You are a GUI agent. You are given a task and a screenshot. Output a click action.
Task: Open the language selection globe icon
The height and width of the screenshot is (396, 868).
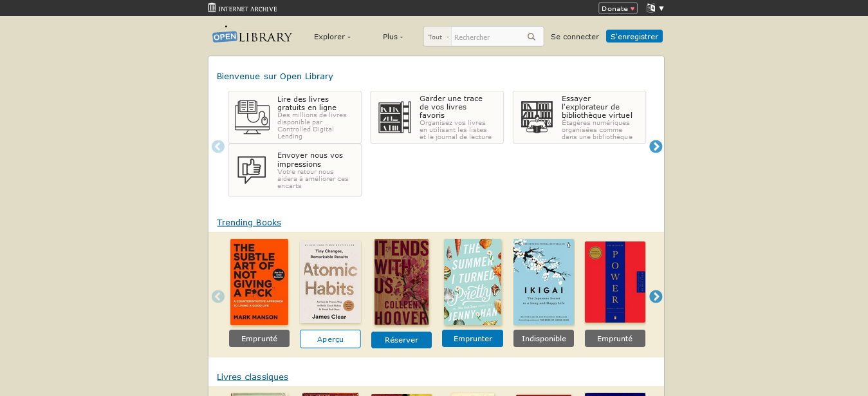pyautogui.click(x=652, y=8)
